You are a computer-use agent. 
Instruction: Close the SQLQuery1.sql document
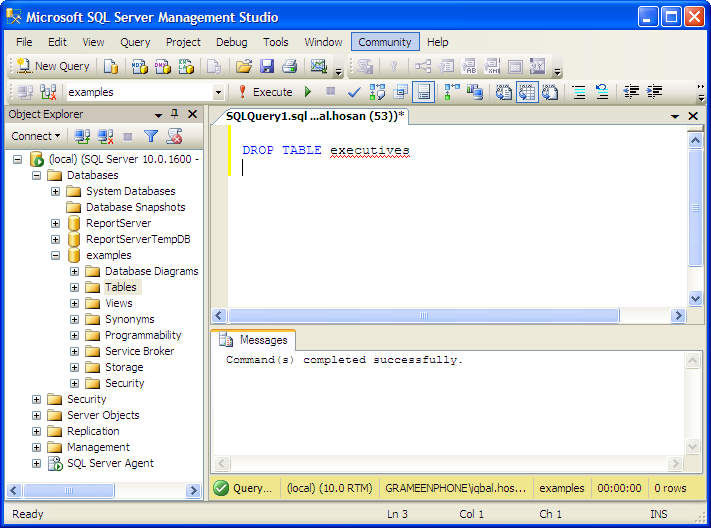[693, 116]
